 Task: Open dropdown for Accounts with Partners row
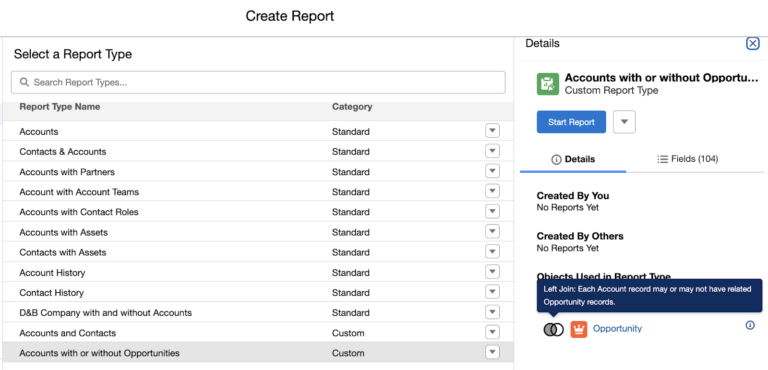point(492,172)
